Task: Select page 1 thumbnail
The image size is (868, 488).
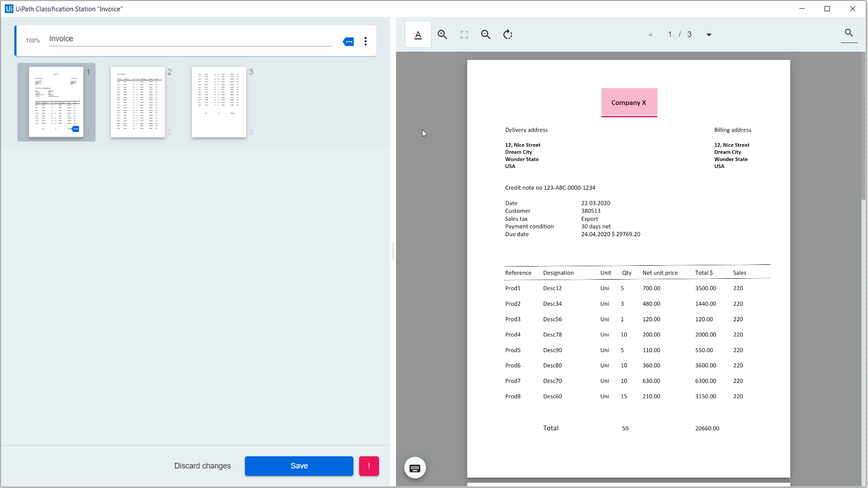Action: pos(56,102)
